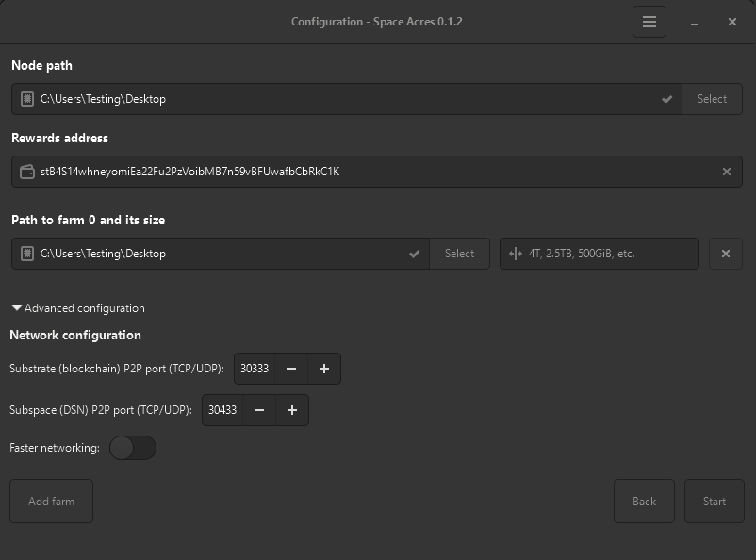This screenshot has height=560, width=756.
Task: Decrease the Subspace DSN port number
Action: tap(259, 410)
